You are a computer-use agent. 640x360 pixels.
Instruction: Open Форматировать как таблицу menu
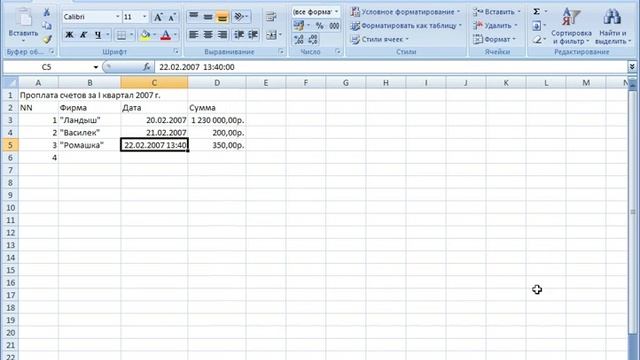point(406,26)
